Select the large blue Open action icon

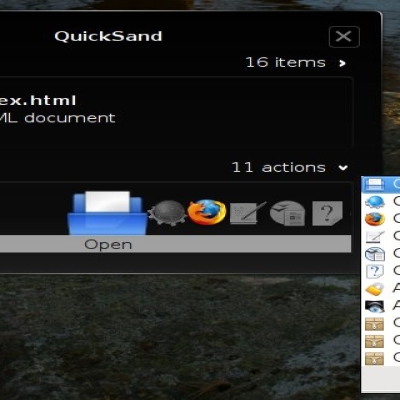tap(107, 213)
